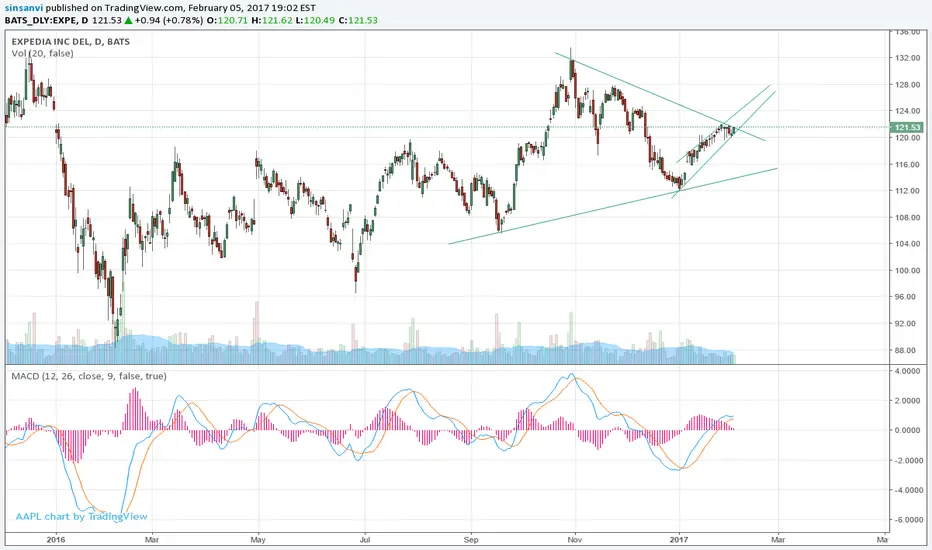Click the May time axis label
932x550 pixels.
pos(258,540)
